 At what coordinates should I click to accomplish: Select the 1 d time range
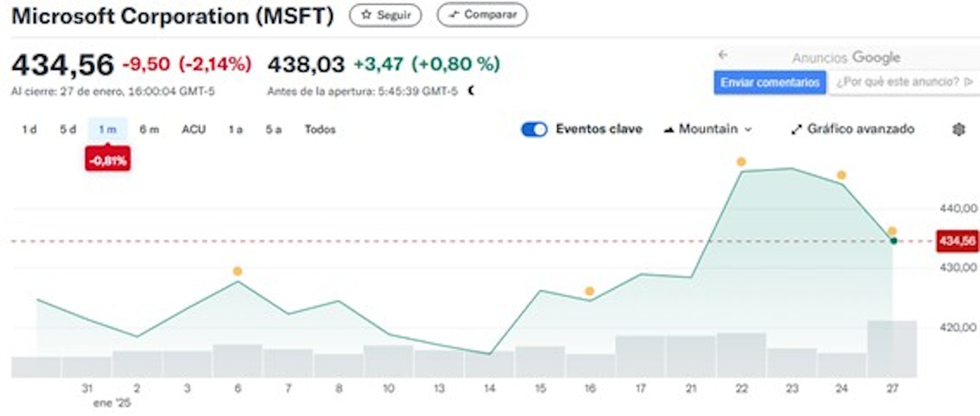pyautogui.click(x=29, y=129)
